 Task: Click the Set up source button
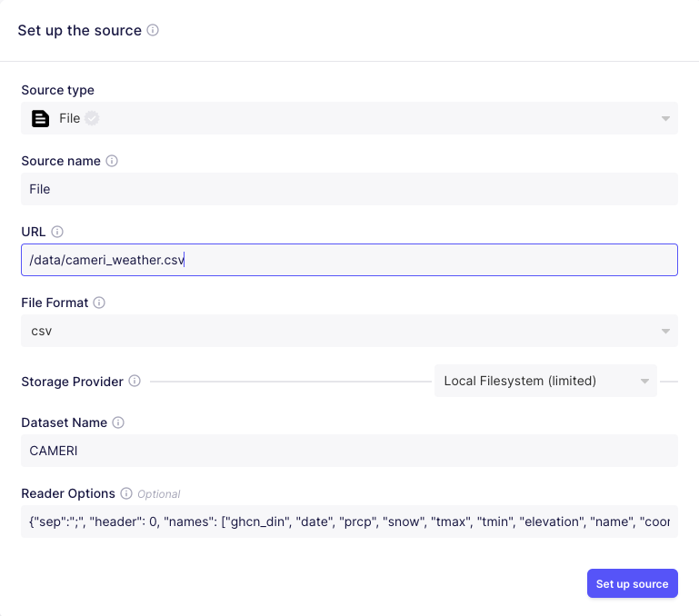(x=632, y=583)
